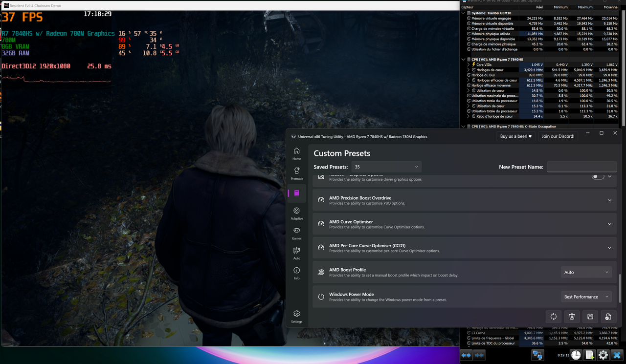Open the Games section in sidebar
This screenshot has height=364, width=626.
coord(296,233)
